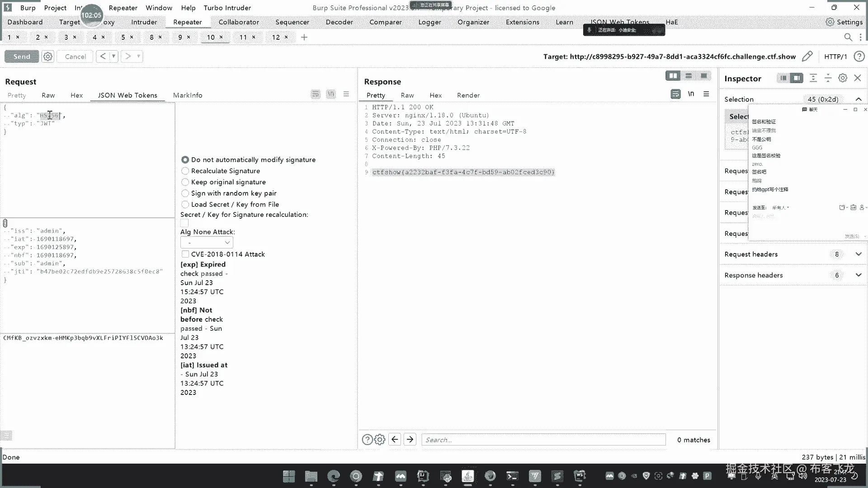Click the Send button
The image size is (868, 488).
pos(22,56)
